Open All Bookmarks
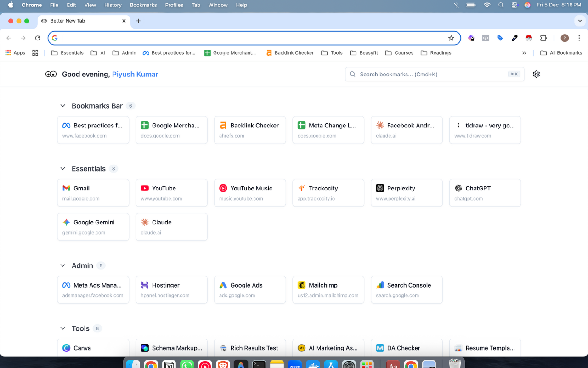The image size is (588, 368). coord(561,52)
